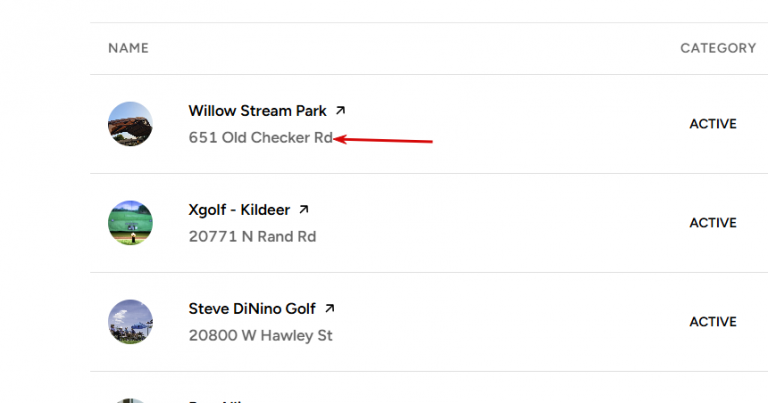Open the Xgolf - Kildeer listing
The width and height of the screenshot is (768, 403).
(x=239, y=210)
